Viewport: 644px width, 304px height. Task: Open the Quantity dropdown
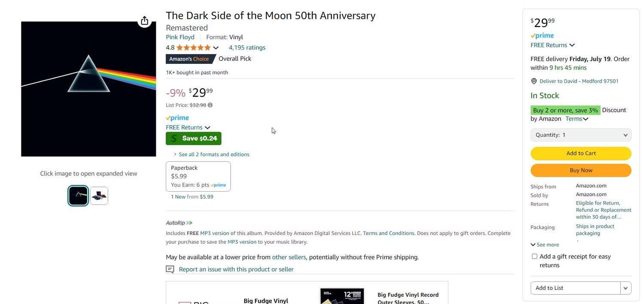[581, 135]
